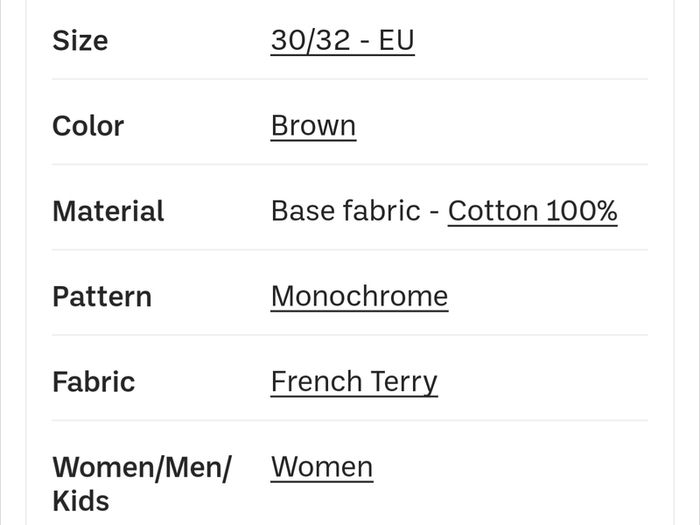Select the Monochrome pattern link
Screen dimensions: 700x525
pyautogui.click(x=359, y=296)
